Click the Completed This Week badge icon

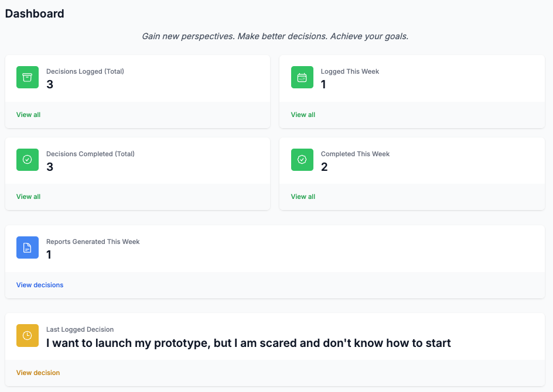point(302,160)
